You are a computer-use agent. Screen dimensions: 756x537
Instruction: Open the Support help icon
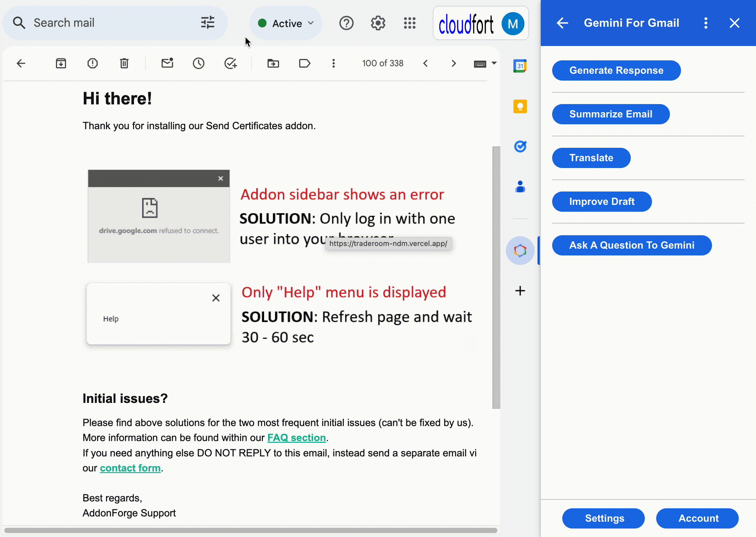(346, 23)
